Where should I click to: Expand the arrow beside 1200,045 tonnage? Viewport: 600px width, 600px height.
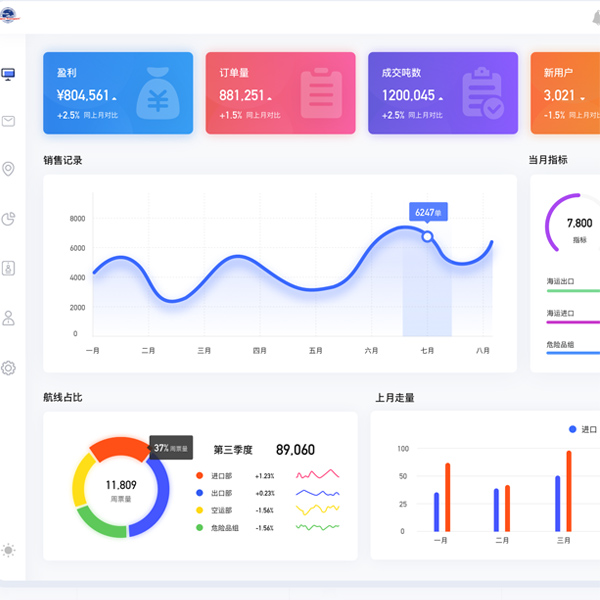(440, 98)
